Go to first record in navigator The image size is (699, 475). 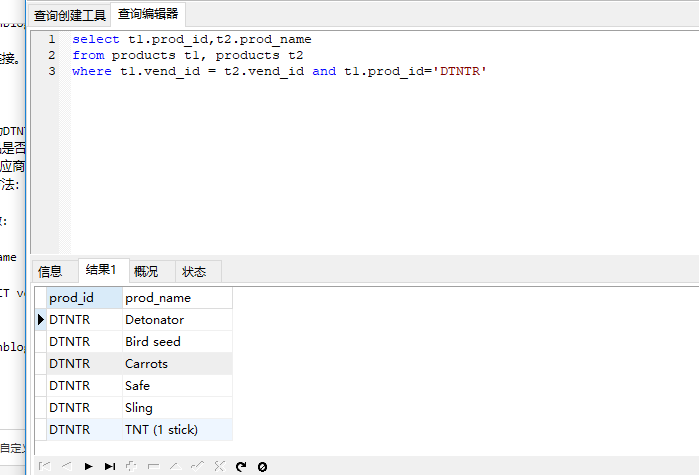pos(44,466)
